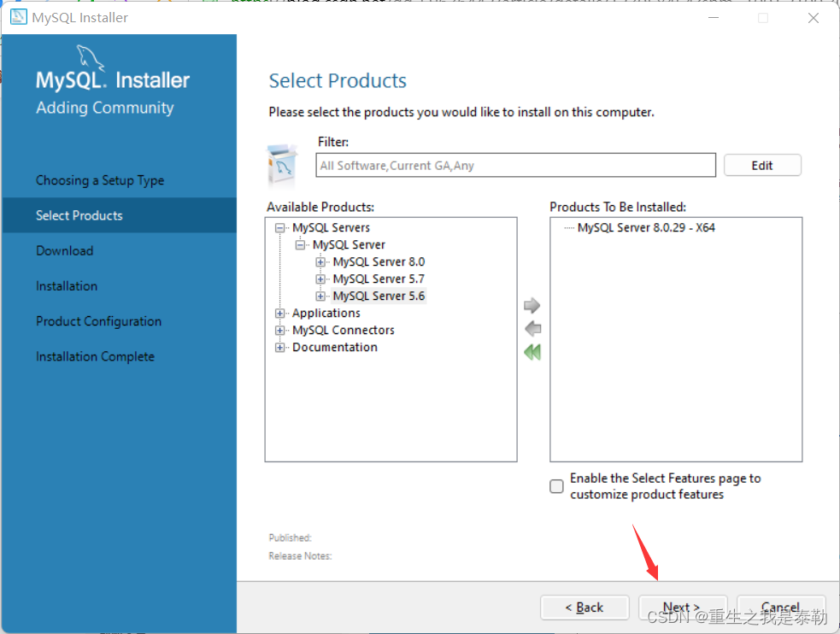Collapse the MySQL Server sub-node

pos(300,244)
